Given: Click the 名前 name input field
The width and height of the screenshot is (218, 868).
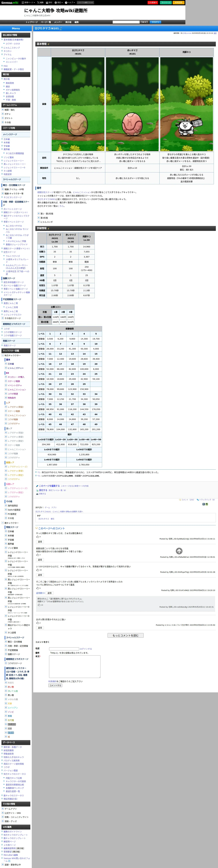Looking at the screenshot, I should point(64,649).
